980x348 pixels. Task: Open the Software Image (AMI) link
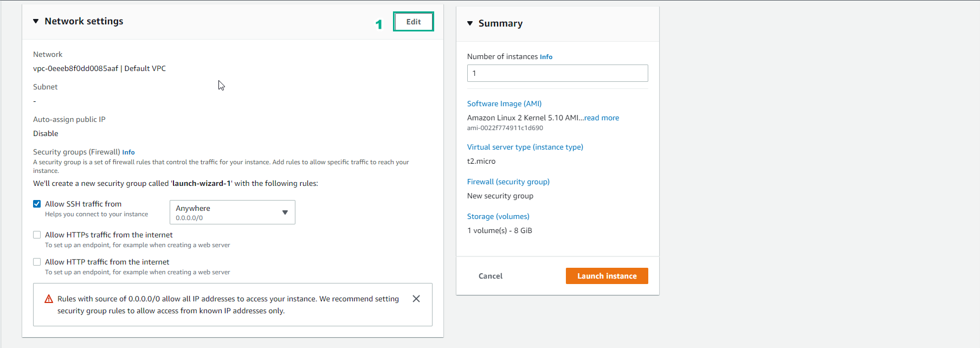(x=504, y=104)
